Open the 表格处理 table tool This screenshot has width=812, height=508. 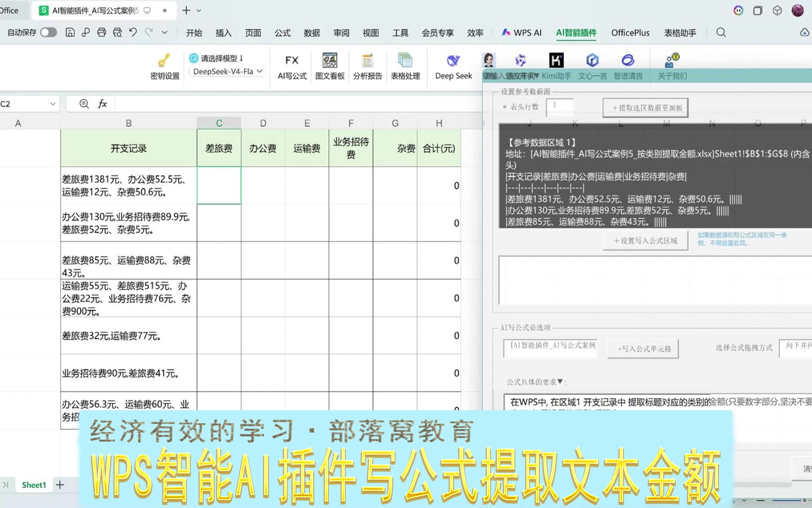(x=405, y=66)
